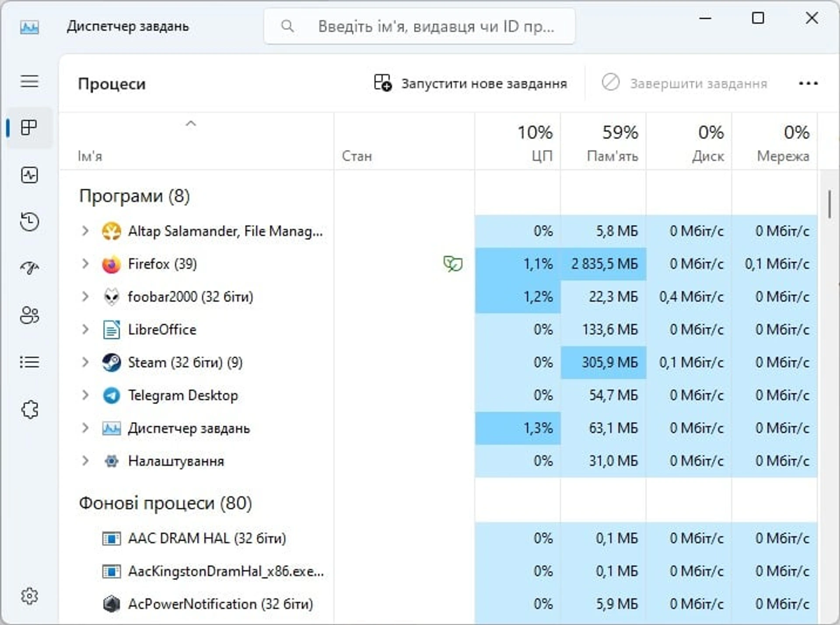Click the AcPowerNotification process icon
Image resolution: width=840 pixels, height=625 pixels.
tap(111, 604)
